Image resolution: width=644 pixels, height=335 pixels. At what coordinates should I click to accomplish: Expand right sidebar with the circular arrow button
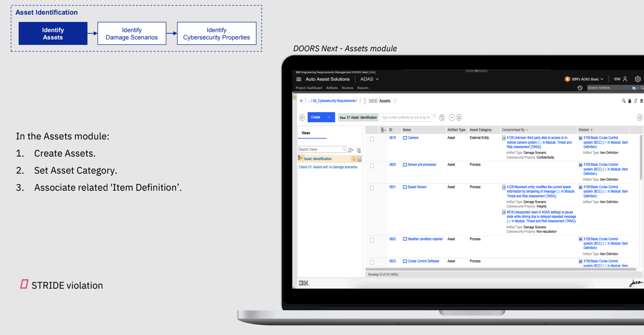[x=640, y=117]
